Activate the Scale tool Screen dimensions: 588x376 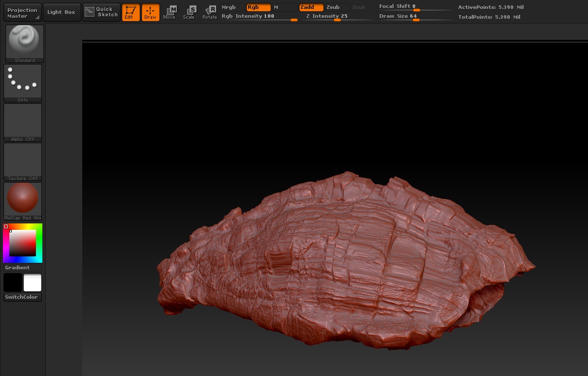coord(189,12)
